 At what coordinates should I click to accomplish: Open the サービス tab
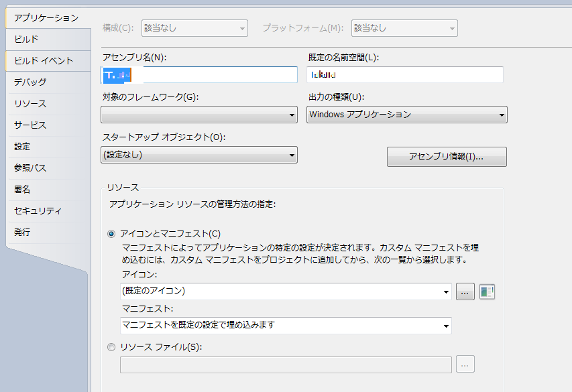(x=30, y=125)
